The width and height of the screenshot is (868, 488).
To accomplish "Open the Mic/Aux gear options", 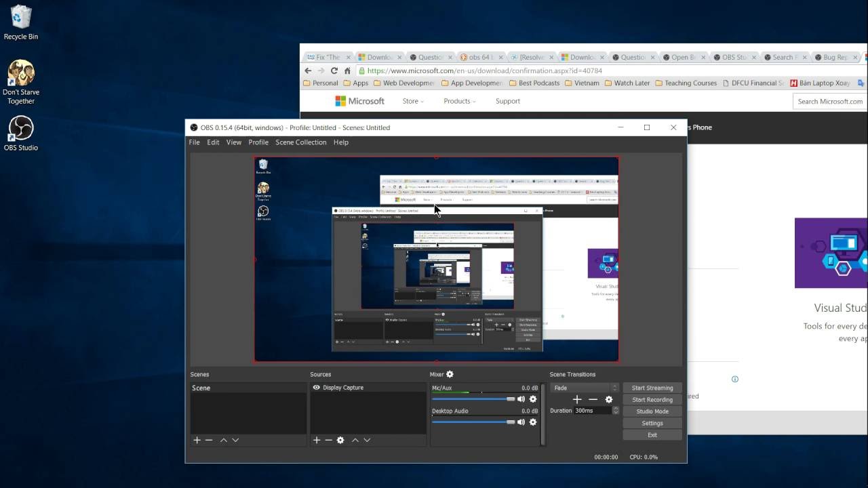I will tap(533, 399).
